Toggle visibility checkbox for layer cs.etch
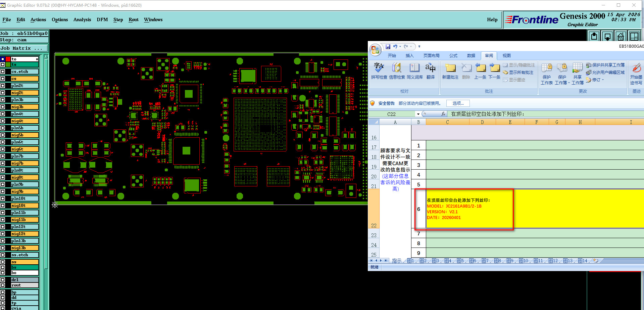Viewport: 644px width, 310px height. pos(3,72)
